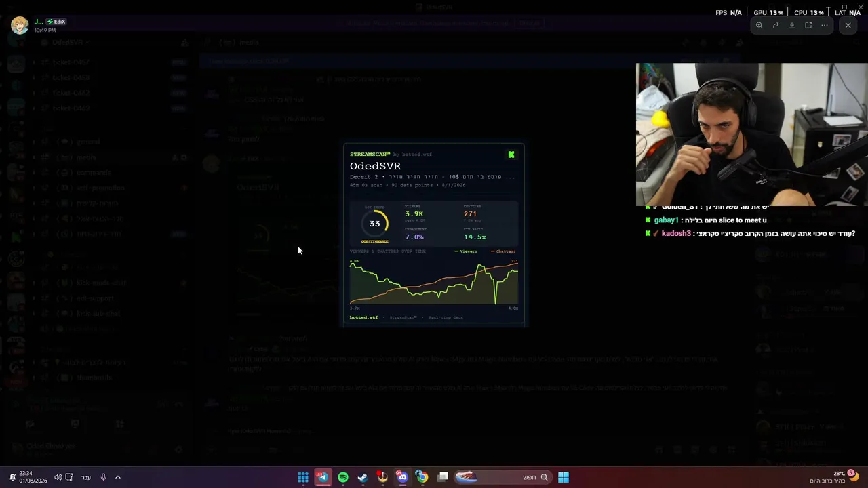The image size is (868, 488).
Task: Click the Chatters legend entry
Action: 503,251
